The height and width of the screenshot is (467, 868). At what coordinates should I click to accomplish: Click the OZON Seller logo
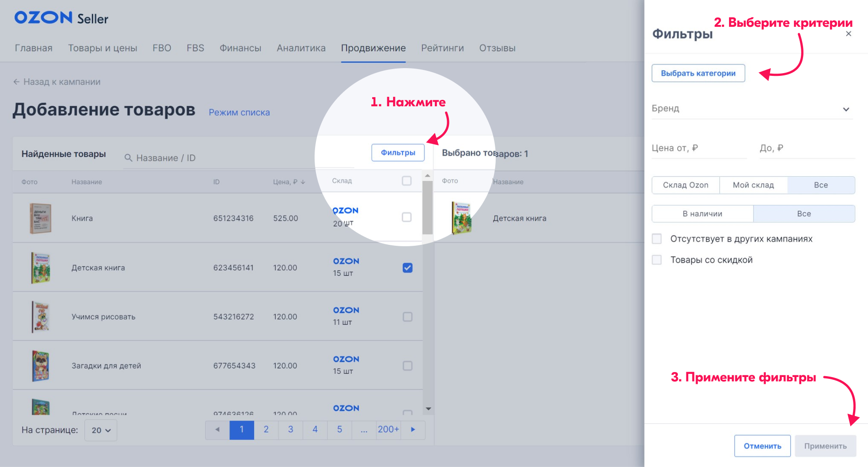pos(61,18)
